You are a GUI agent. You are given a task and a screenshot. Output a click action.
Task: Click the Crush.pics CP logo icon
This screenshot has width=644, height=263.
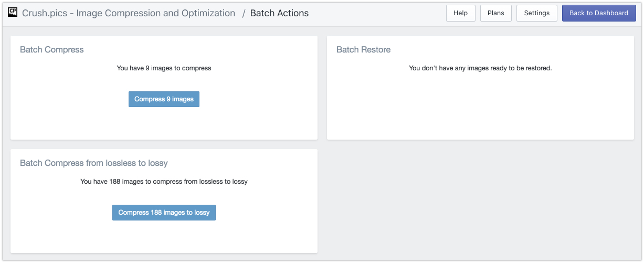[13, 13]
